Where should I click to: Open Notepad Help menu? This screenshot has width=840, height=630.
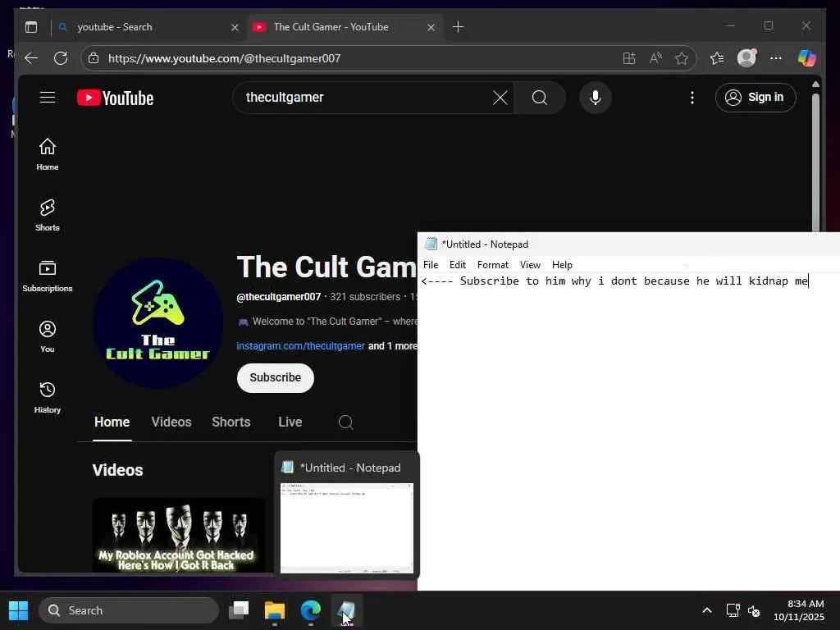coord(562,265)
